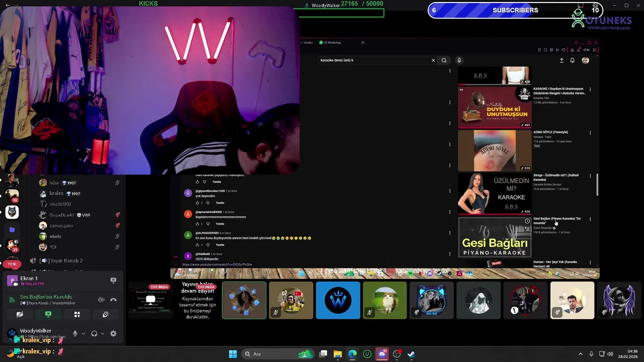The width and height of the screenshot is (644, 362).
Task: Open Discord user settings gear
Action: click(113, 333)
